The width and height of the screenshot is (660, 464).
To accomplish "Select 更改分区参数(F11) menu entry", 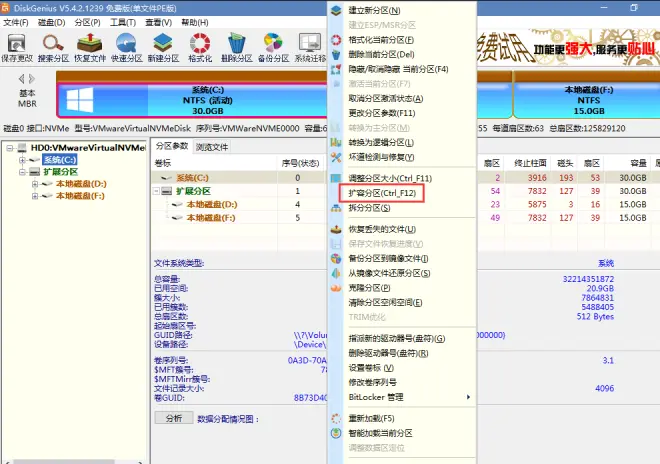I will pos(382,113).
